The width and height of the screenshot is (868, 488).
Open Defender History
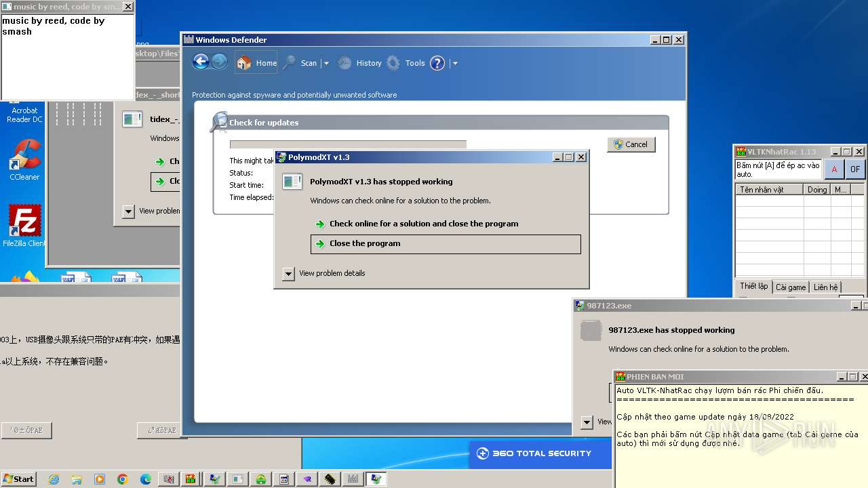(360, 63)
